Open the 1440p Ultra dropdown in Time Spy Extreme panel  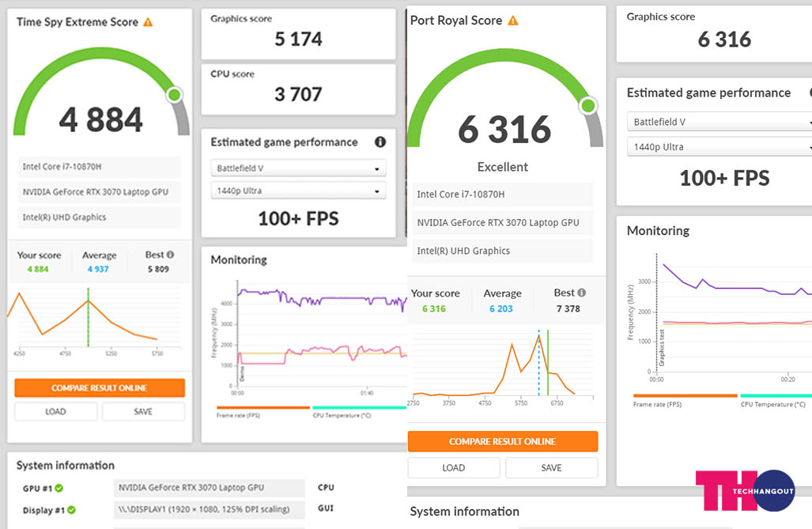(x=298, y=191)
